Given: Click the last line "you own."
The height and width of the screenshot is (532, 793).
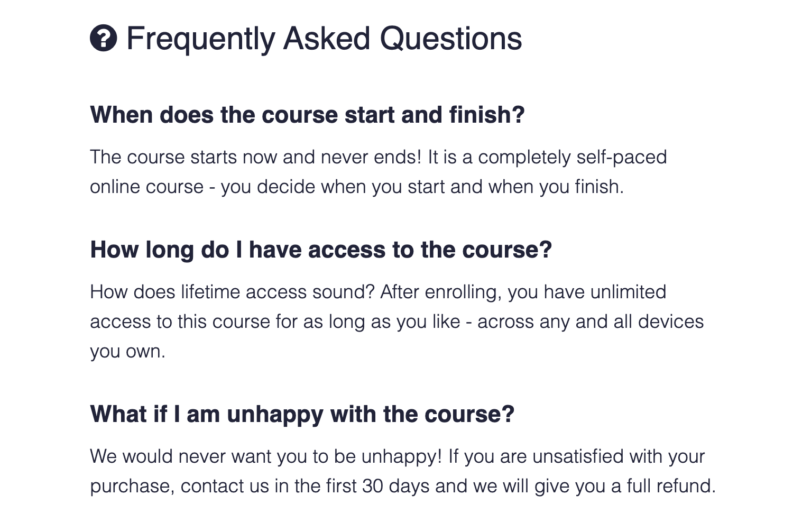Looking at the screenshot, I should (x=127, y=351).
